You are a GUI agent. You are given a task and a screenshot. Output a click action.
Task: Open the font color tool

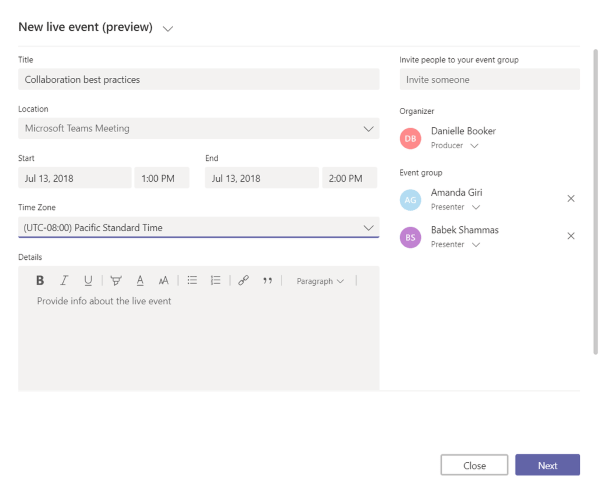coord(140,281)
